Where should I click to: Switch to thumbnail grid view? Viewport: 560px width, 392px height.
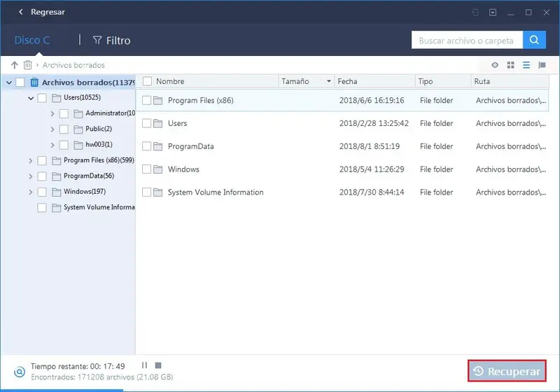click(511, 65)
